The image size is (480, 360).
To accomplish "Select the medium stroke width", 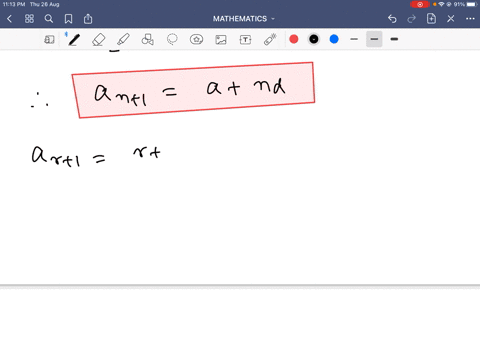I will (x=374, y=39).
